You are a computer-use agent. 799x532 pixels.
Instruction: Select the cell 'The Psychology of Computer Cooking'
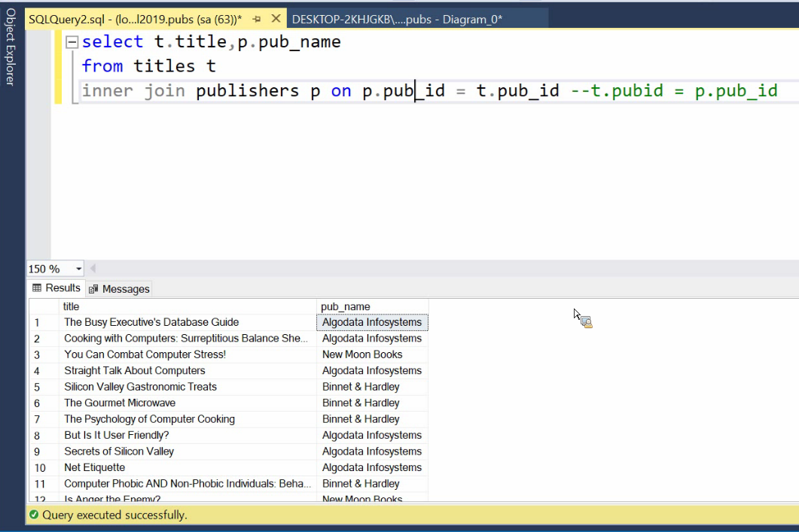(x=188, y=419)
